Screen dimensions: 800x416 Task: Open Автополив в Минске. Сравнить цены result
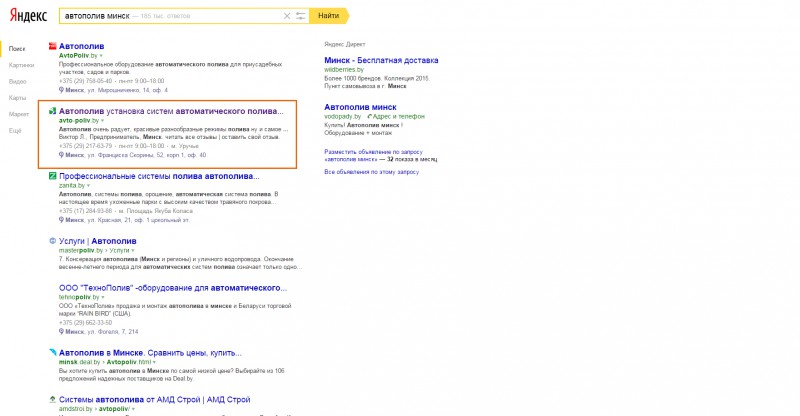point(150,353)
